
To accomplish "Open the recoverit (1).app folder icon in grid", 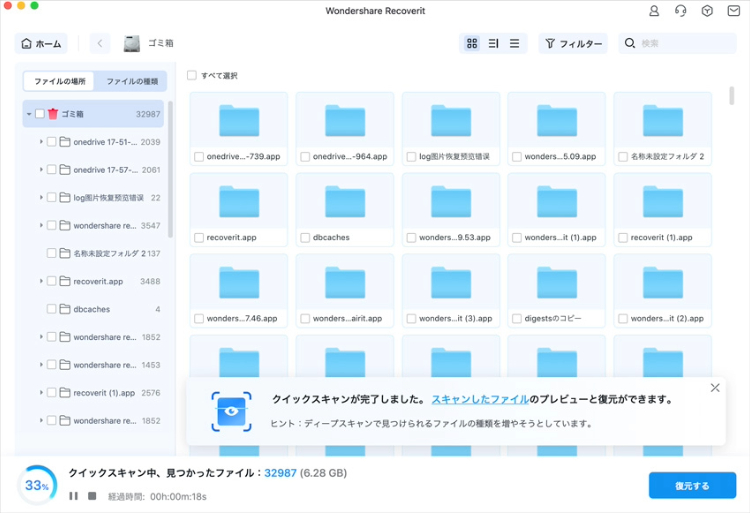I will click(x=663, y=202).
